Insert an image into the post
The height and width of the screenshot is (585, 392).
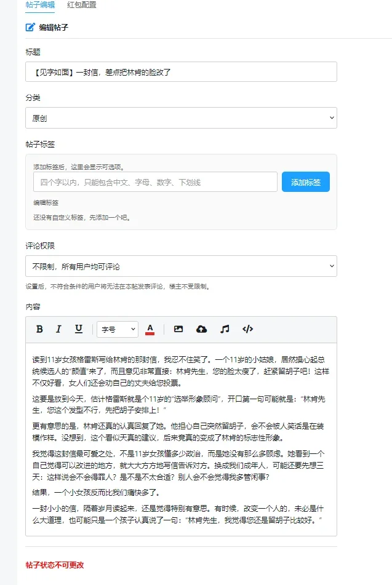tap(178, 329)
